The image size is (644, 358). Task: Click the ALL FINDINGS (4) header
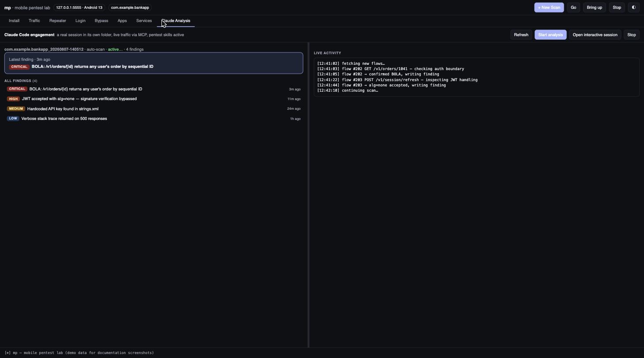tap(21, 81)
